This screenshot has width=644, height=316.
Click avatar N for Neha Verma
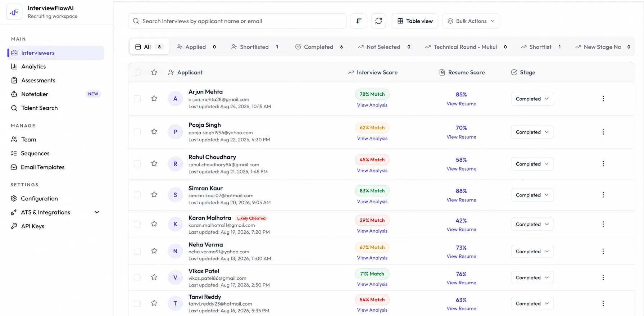click(x=175, y=251)
